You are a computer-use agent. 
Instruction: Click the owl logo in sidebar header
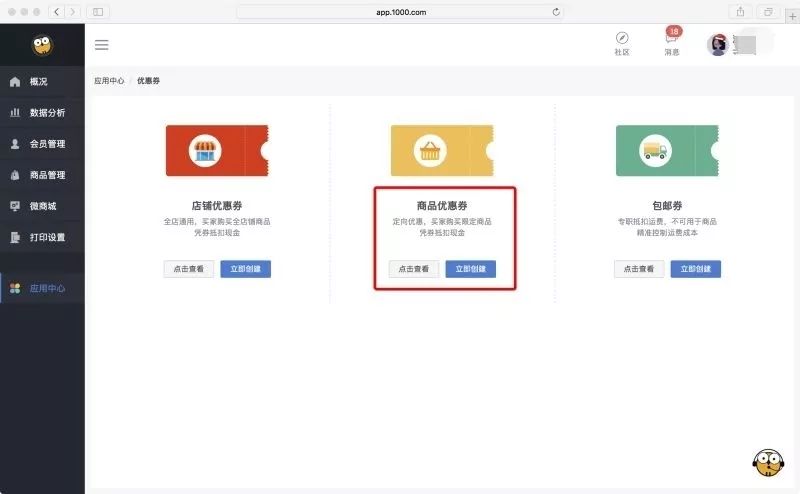tap(42, 45)
